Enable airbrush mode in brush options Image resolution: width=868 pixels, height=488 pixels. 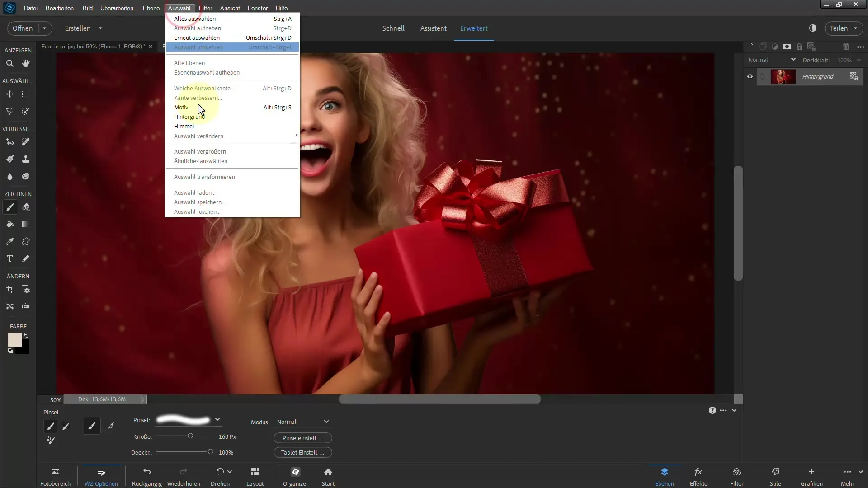tap(111, 426)
